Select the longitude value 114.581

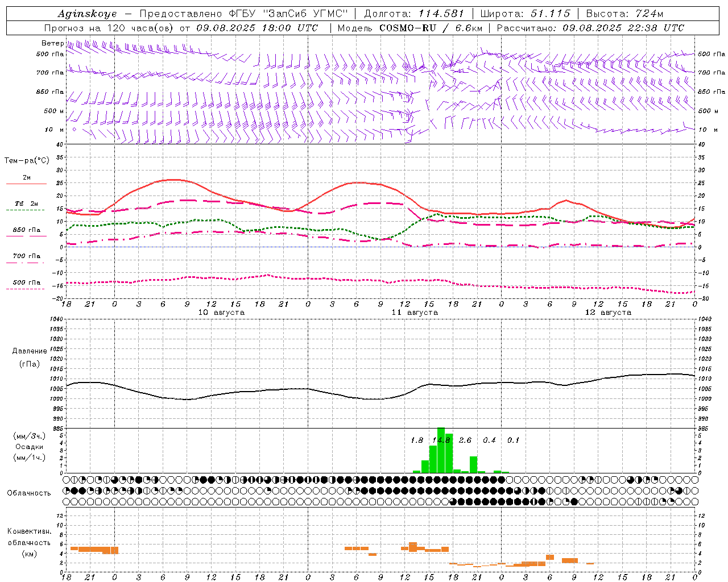[x=441, y=14]
